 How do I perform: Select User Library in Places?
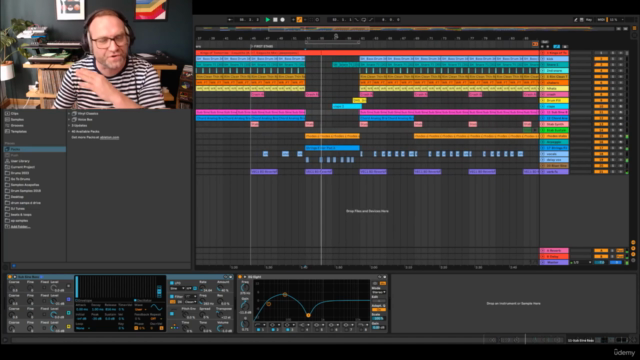tap(20, 161)
